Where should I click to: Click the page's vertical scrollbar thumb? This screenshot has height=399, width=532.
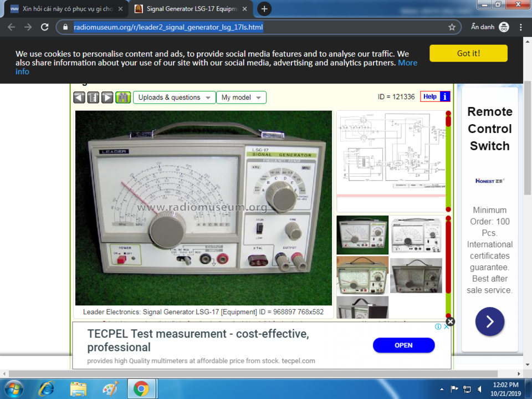point(527,137)
